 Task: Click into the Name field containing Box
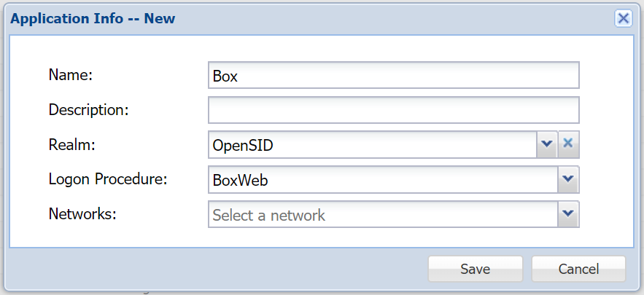(x=393, y=75)
